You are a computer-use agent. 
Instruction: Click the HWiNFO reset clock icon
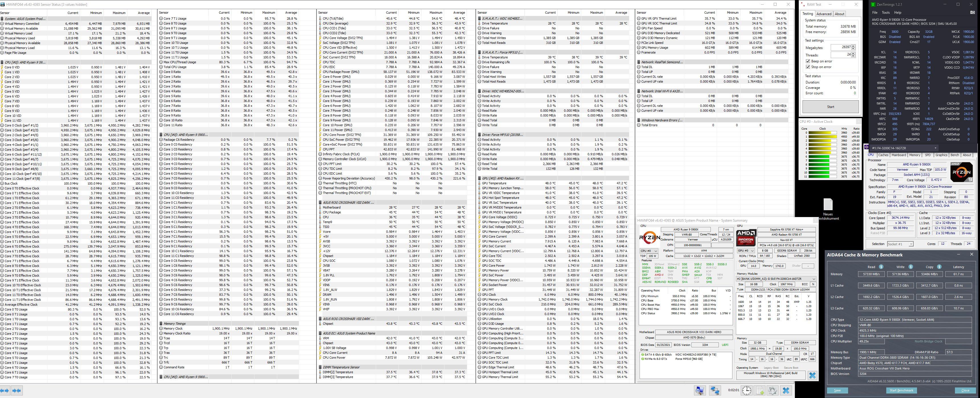click(x=746, y=390)
